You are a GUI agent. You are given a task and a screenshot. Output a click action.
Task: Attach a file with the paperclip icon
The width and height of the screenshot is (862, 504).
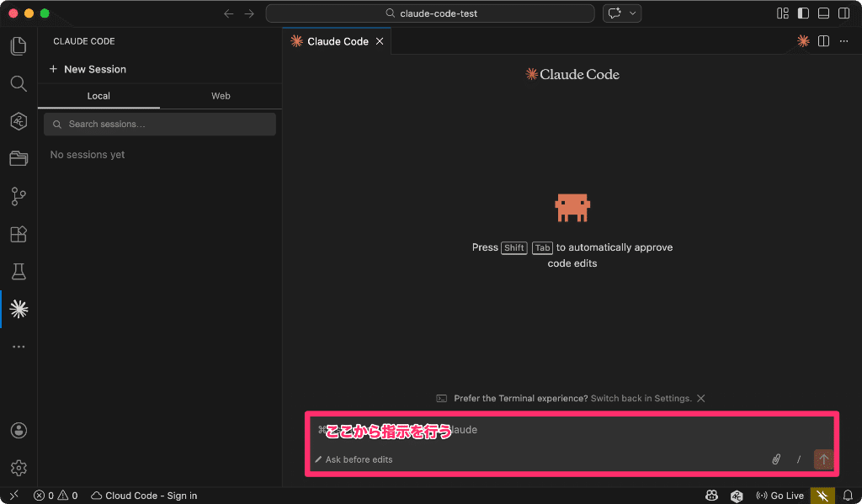(x=776, y=459)
